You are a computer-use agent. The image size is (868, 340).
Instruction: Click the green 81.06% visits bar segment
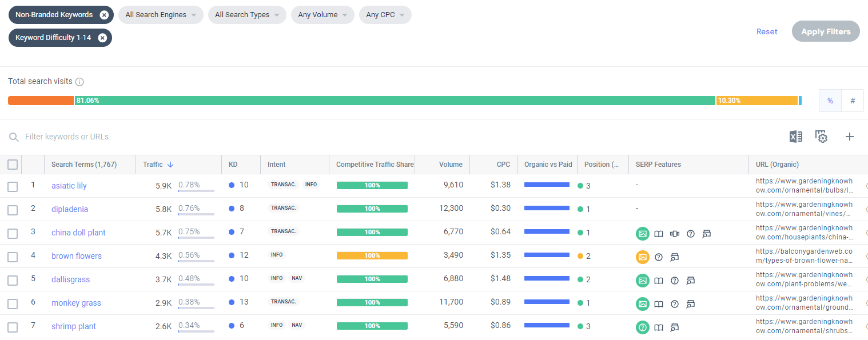coord(395,101)
